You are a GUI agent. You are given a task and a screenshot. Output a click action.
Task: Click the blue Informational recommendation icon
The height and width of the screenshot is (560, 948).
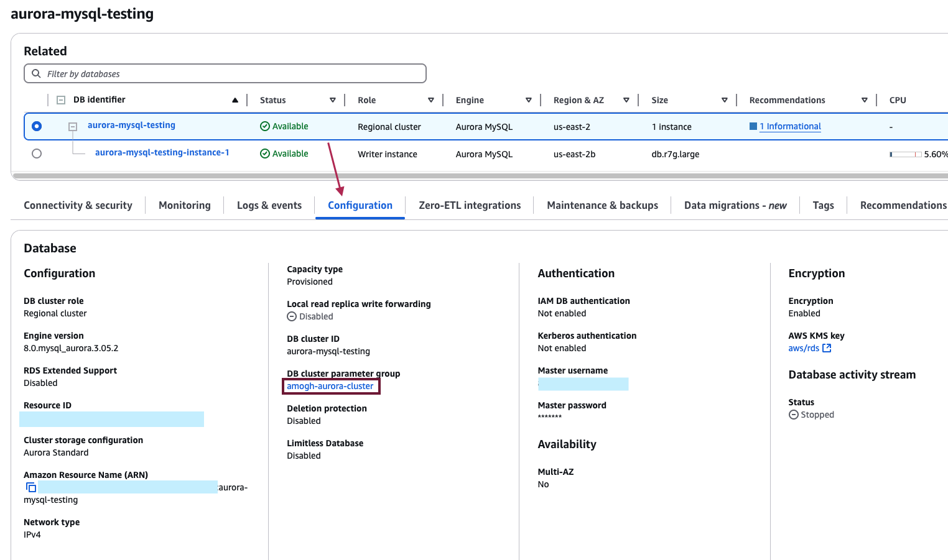pyautogui.click(x=753, y=126)
